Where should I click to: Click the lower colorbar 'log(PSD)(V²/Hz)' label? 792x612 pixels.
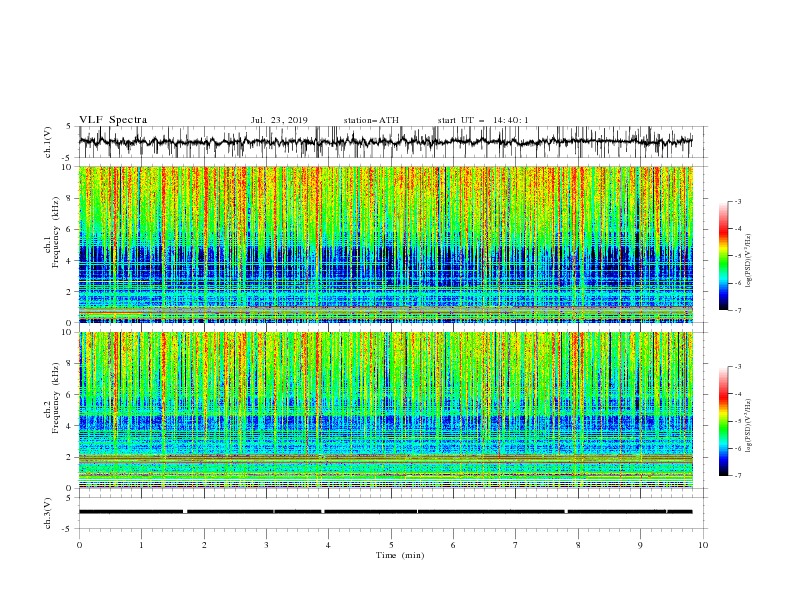tap(748, 425)
